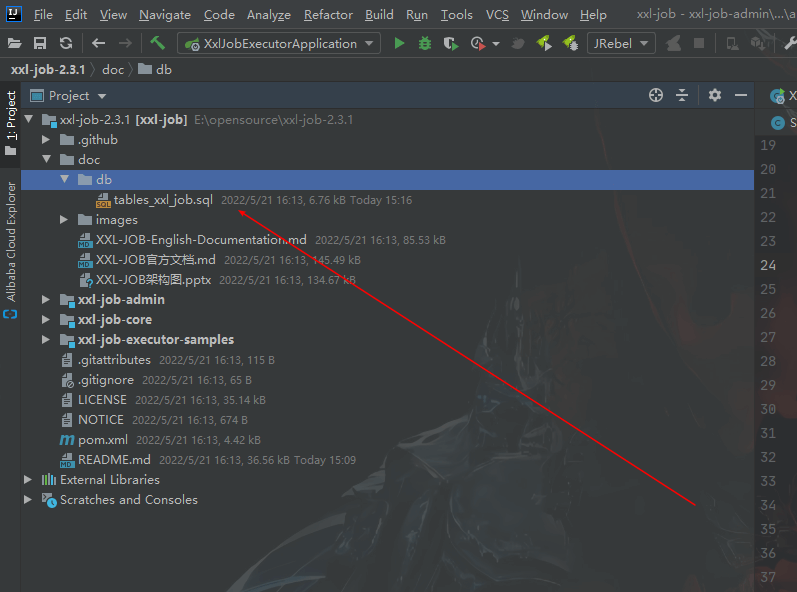
Task: Collapse the xxl-job-2.3.1 root node
Action: click(x=29, y=119)
